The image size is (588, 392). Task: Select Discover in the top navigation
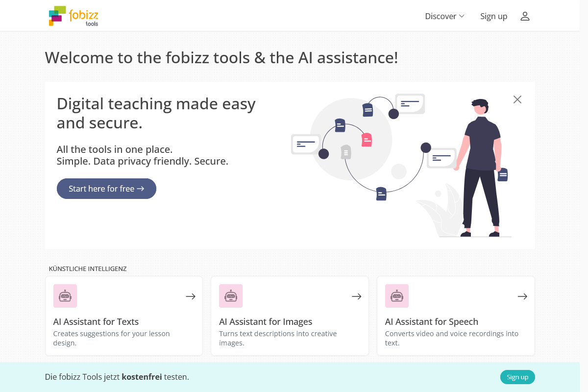click(440, 16)
